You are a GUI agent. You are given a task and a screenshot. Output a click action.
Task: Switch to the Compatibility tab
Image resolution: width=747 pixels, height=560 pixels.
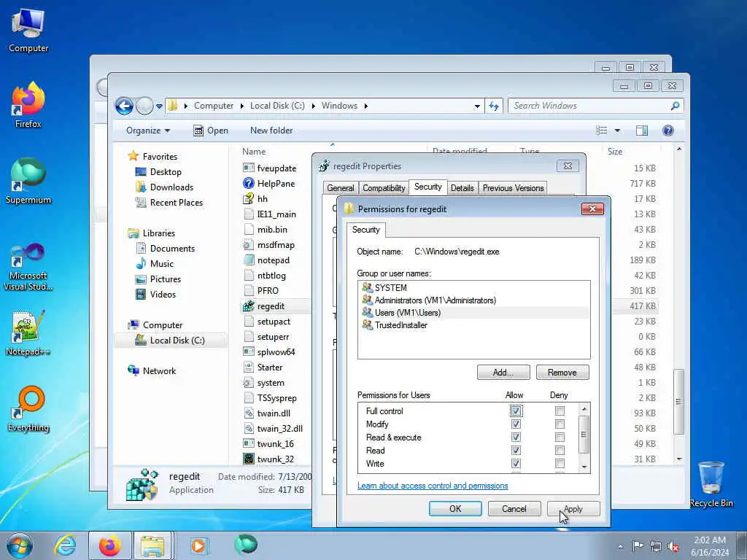384,188
